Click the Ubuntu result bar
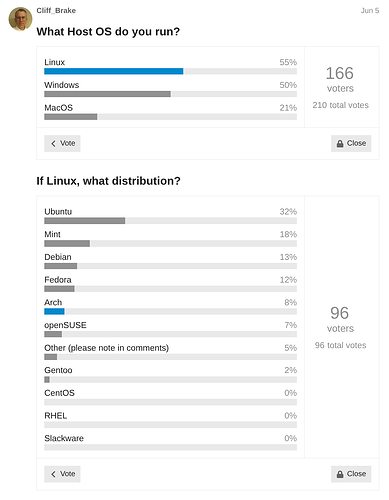This screenshot has height=500, width=389. coord(85,221)
